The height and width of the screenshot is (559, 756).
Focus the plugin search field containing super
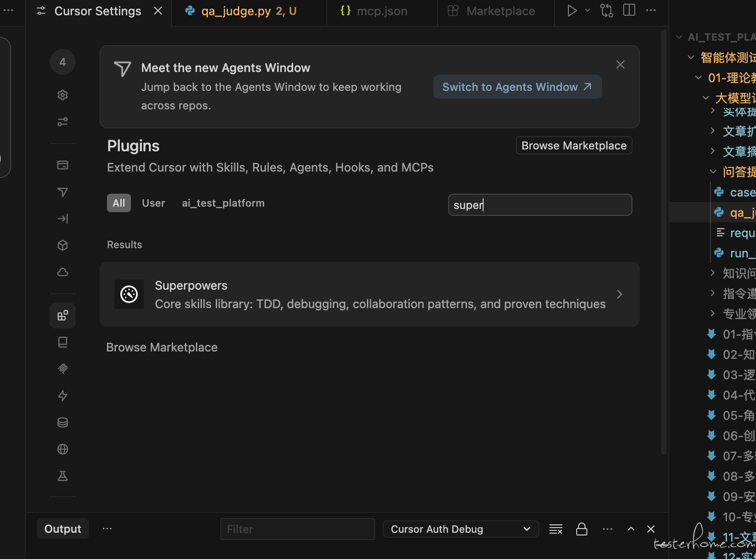540,205
